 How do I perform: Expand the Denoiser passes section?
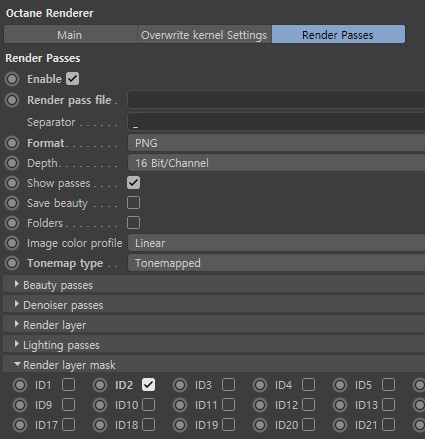[x=214, y=305]
